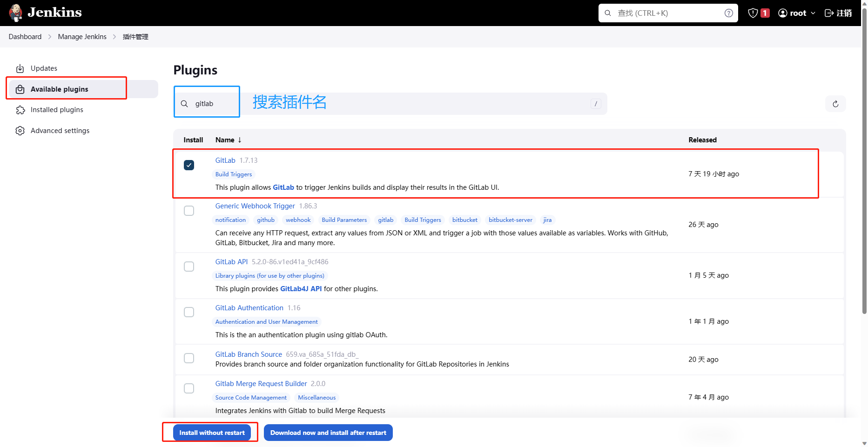Expand the chevron after Dashboard breadcrumb
The height and width of the screenshot is (447, 868).
50,37
